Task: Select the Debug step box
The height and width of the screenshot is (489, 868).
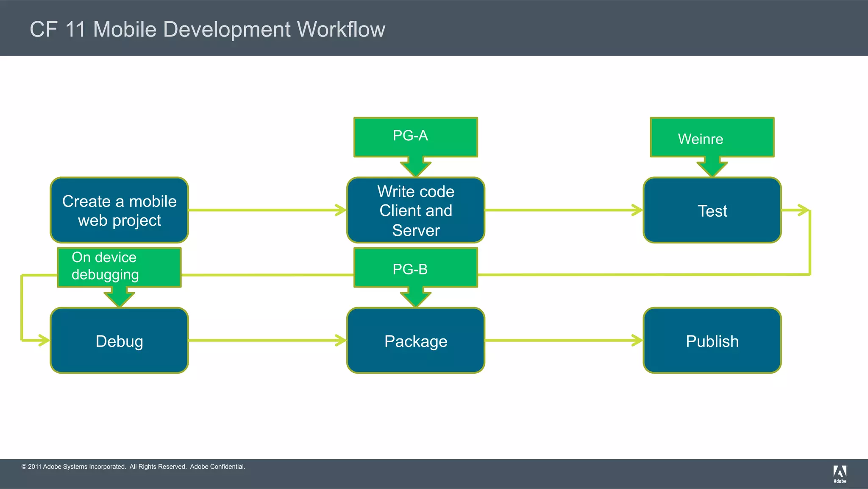Action: tap(119, 341)
